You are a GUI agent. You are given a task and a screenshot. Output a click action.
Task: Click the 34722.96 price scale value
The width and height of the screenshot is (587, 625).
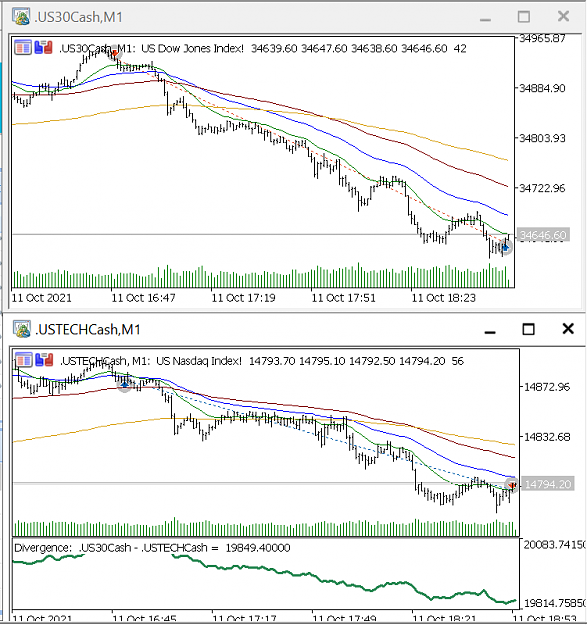542,188
